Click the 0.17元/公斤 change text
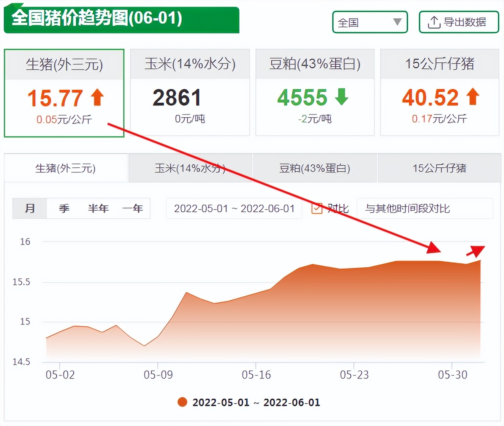The height and width of the screenshot is (426, 504). [439, 119]
